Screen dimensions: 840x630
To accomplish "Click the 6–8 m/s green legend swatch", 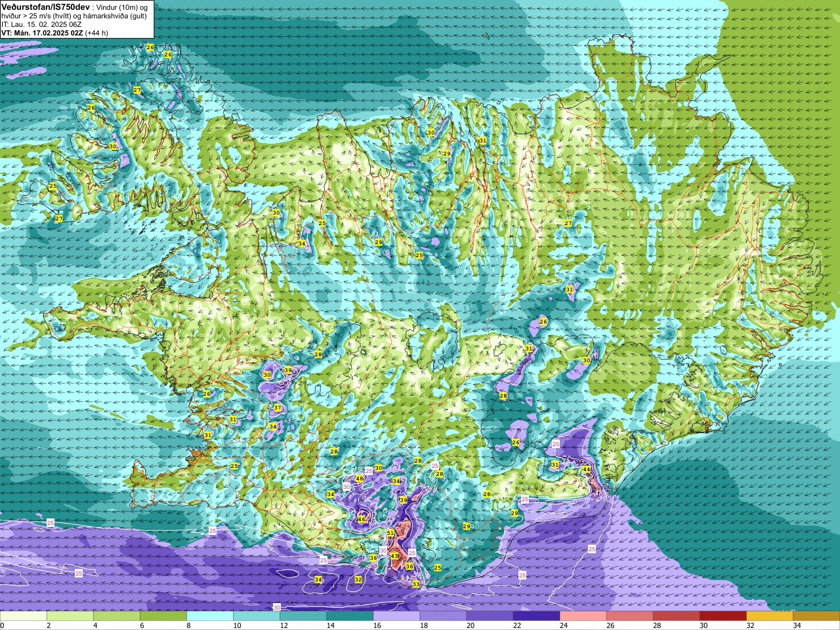I will tap(163, 616).
